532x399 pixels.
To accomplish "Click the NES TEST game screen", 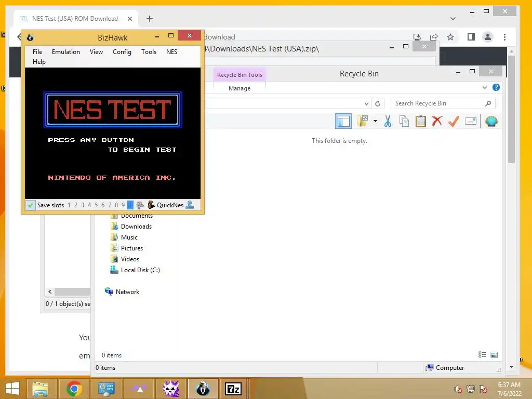I will pyautogui.click(x=113, y=133).
